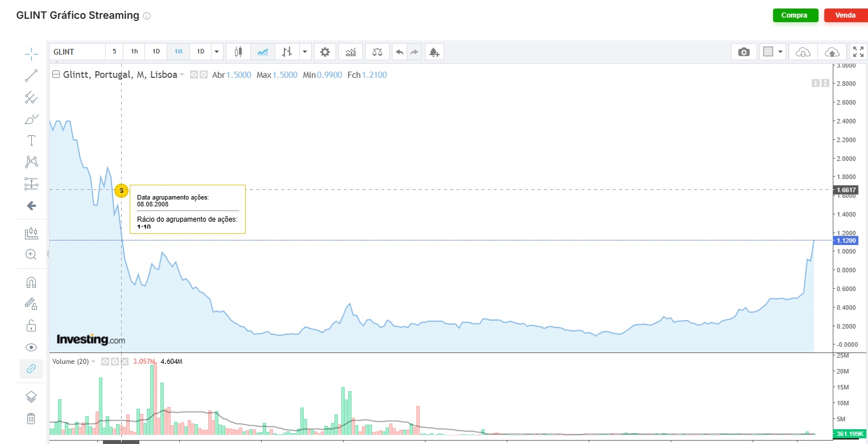Click the green Compra button
This screenshot has width=868, height=444.
point(795,15)
